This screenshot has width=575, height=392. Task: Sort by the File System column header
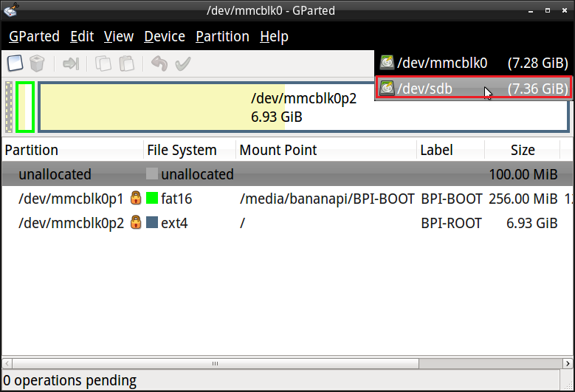point(182,150)
